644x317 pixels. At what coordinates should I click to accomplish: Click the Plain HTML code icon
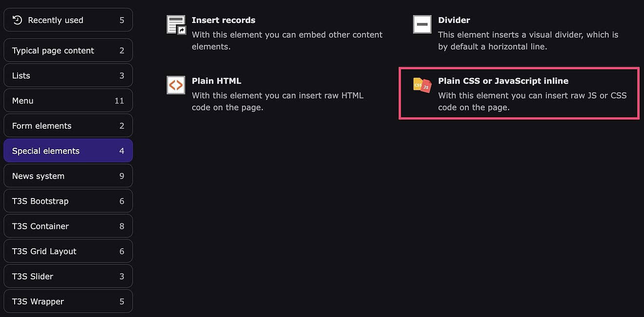click(x=176, y=85)
